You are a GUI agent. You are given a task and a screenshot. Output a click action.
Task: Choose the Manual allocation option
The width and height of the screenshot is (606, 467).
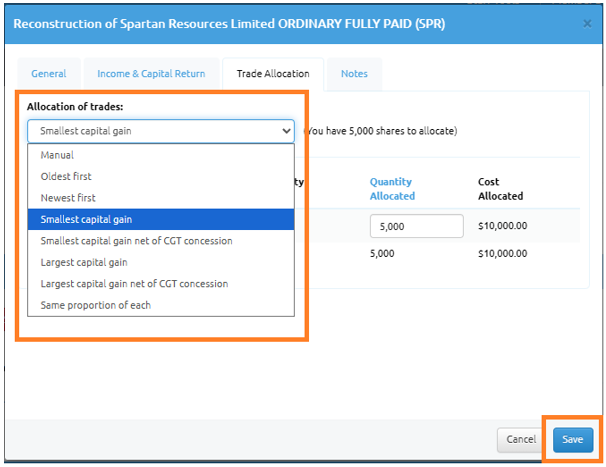coord(57,155)
